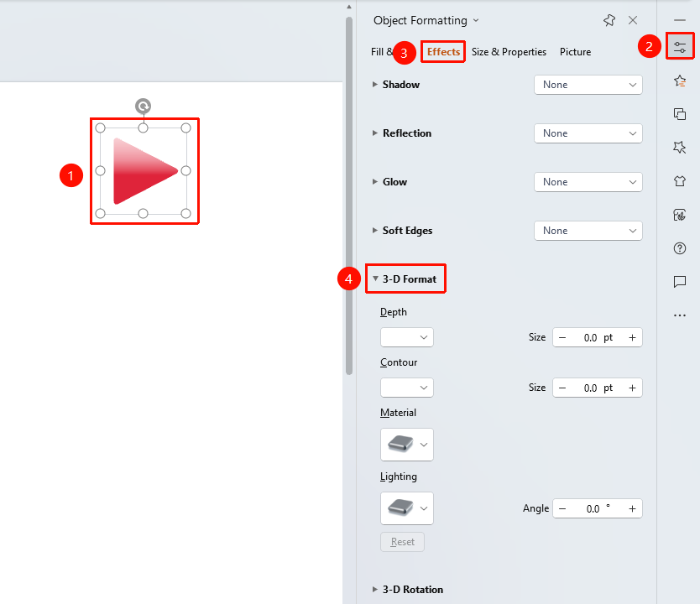
Task: Click the leaf image icon in sidebar
Action: coord(680,215)
